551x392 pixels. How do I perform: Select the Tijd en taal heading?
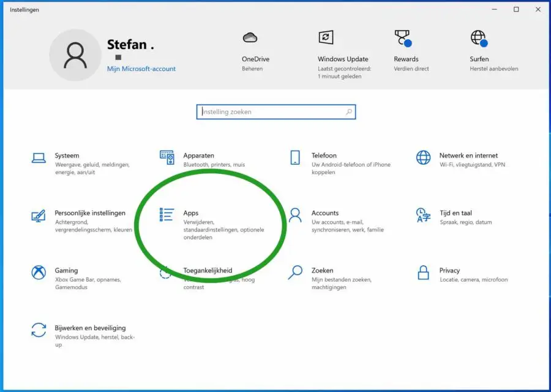(x=455, y=213)
